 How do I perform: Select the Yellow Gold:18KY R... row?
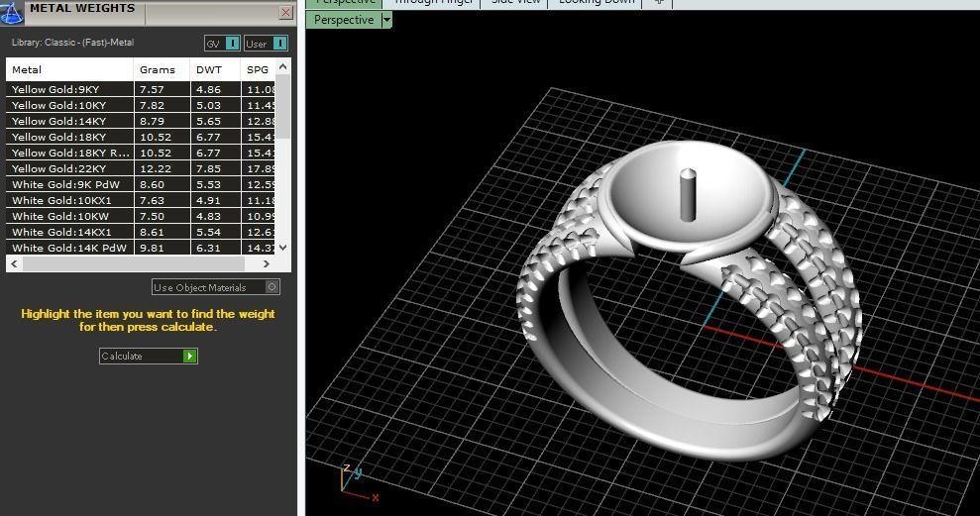click(141, 153)
